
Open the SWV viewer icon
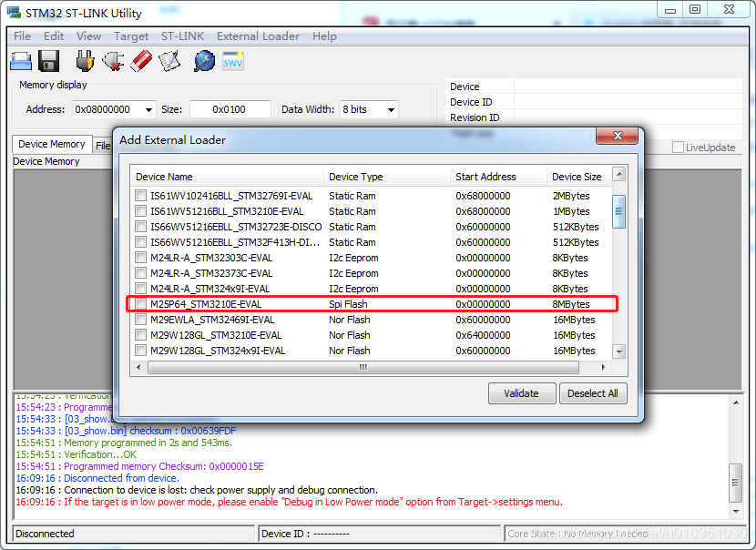point(233,61)
